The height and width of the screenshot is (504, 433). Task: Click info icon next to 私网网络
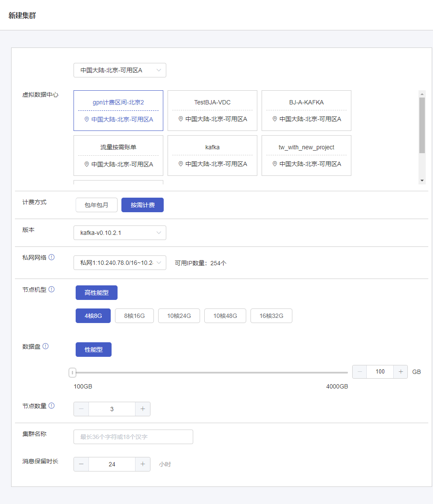pos(52,257)
